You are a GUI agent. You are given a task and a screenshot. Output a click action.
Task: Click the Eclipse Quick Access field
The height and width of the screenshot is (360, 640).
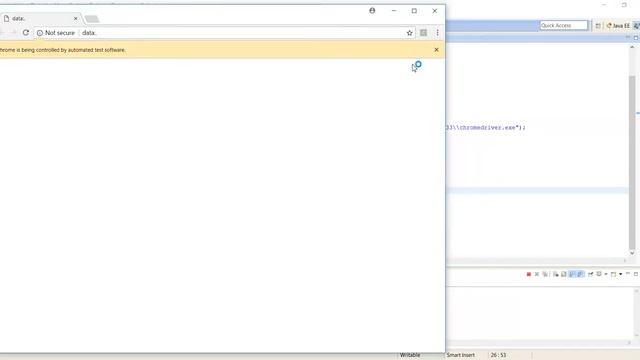point(564,25)
